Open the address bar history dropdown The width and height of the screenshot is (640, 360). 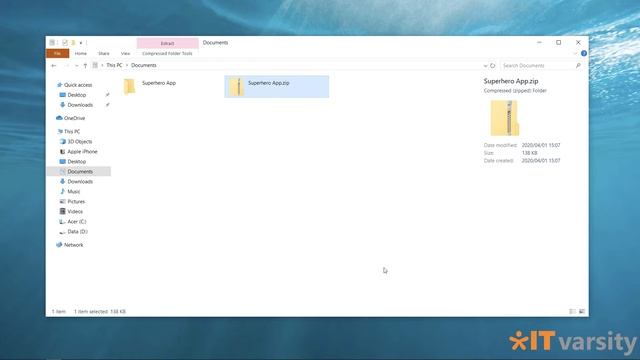click(485, 65)
